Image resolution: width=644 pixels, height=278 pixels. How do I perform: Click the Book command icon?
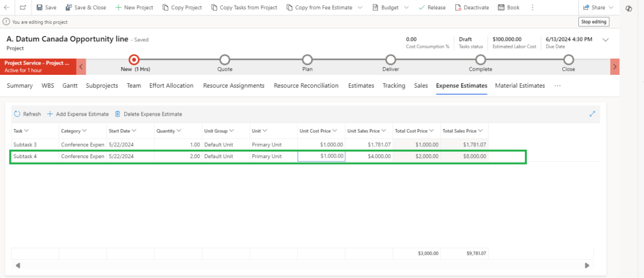click(x=502, y=8)
